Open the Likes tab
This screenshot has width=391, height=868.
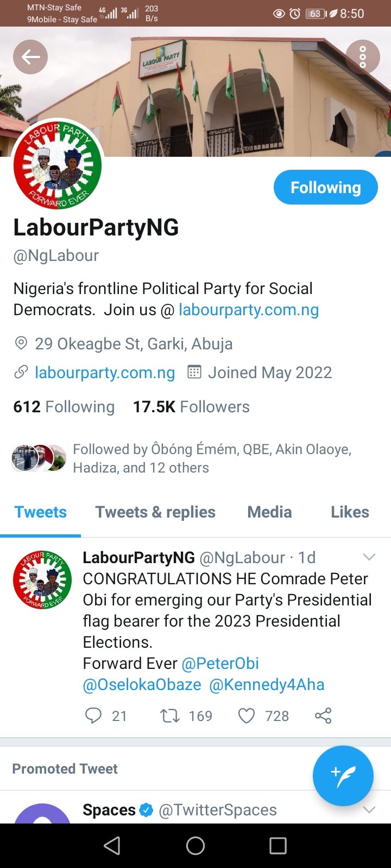point(350,512)
